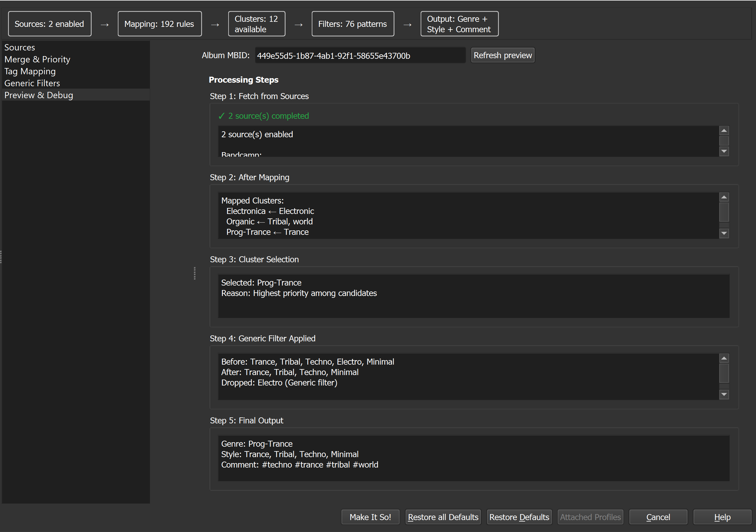
Task: Click the Mapping: 192 rules box
Action: (x=159, y=24)
